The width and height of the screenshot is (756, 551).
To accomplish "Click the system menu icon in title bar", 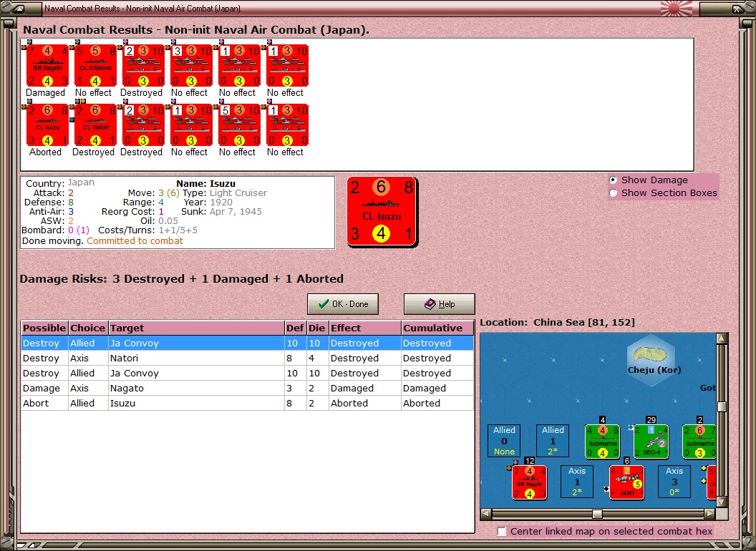I will [x=20, y=8].
